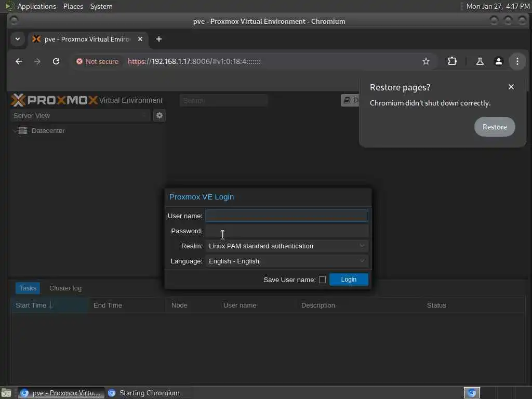Click the Starting Chromium taskbar entry
Screen dimensions: 532x399
coord(148,393)
